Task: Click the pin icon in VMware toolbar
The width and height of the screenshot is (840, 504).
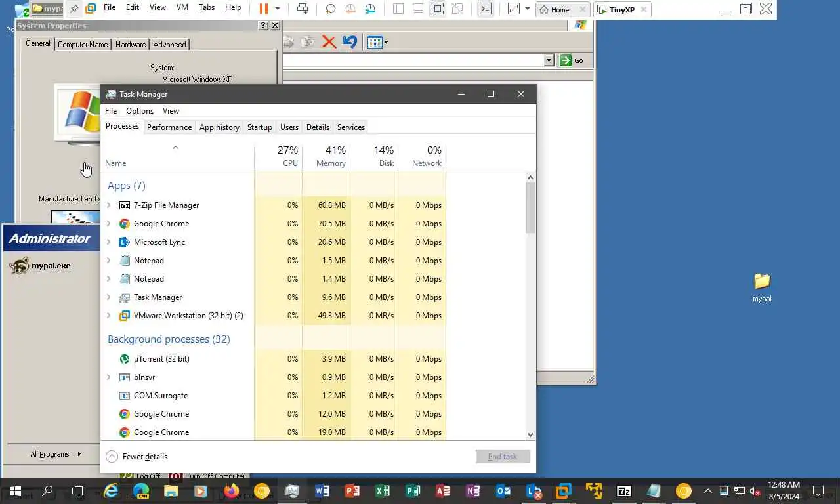Action: 74,9
